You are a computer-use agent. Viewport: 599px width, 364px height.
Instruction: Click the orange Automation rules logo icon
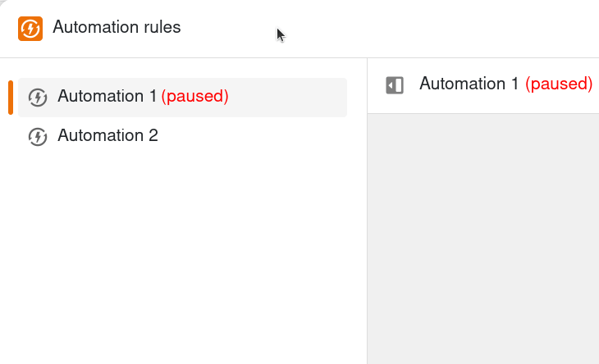(x=30, y=29)
